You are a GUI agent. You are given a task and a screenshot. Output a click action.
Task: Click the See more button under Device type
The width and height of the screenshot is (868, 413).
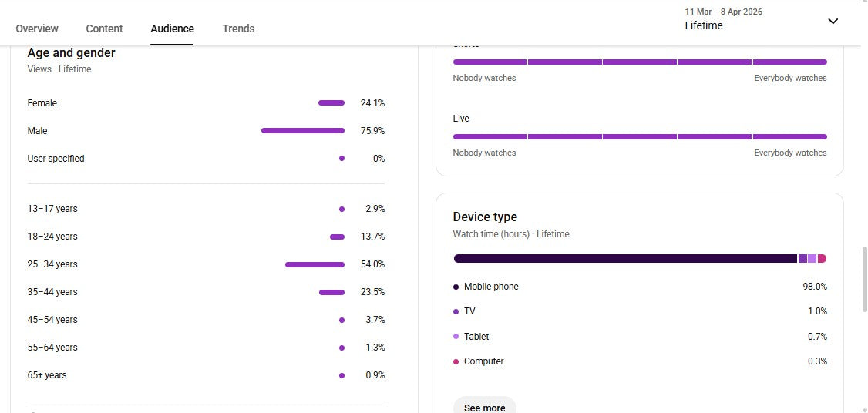pyautogui.click(x=484, y=408)
